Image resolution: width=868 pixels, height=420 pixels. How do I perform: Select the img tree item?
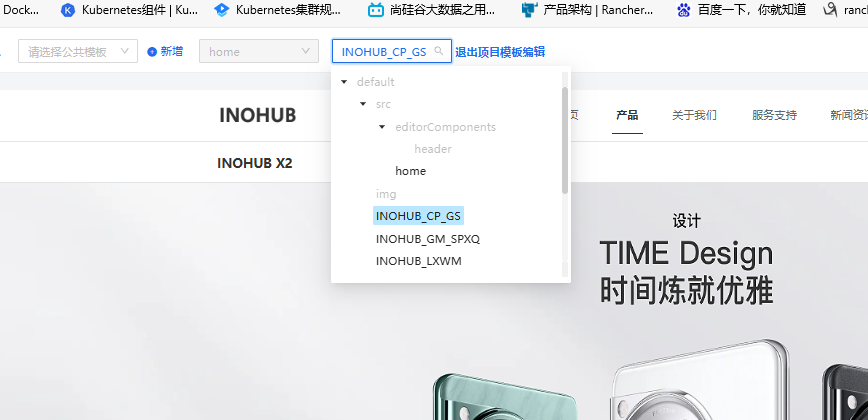pyautogui.click(x=386, y=194)
